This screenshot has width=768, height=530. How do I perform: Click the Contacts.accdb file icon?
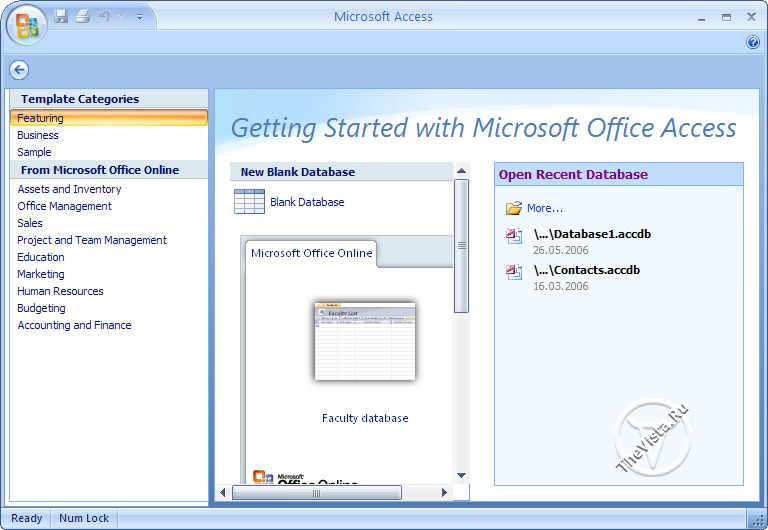pyautogui.click(x=514, y=272)
